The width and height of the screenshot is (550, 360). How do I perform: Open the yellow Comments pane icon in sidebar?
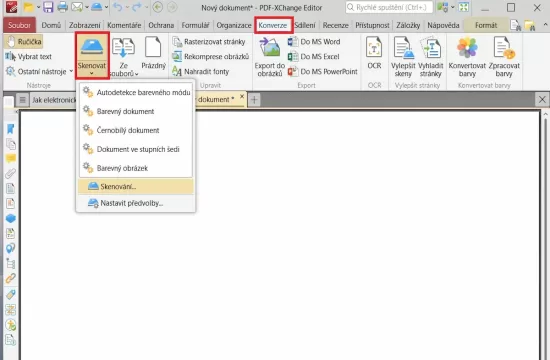point(11,159)
